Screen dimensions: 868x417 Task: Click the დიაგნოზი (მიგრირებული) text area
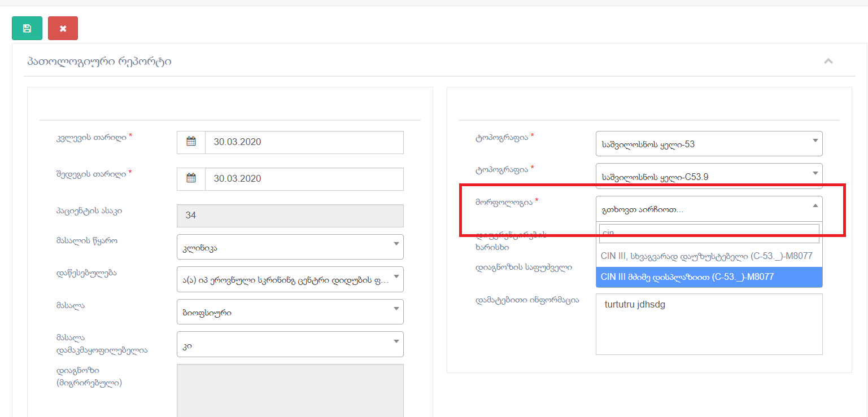(x=290, y=389)
